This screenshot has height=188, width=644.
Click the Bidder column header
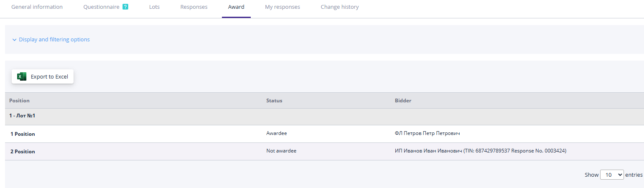click(x=403, y=101)
